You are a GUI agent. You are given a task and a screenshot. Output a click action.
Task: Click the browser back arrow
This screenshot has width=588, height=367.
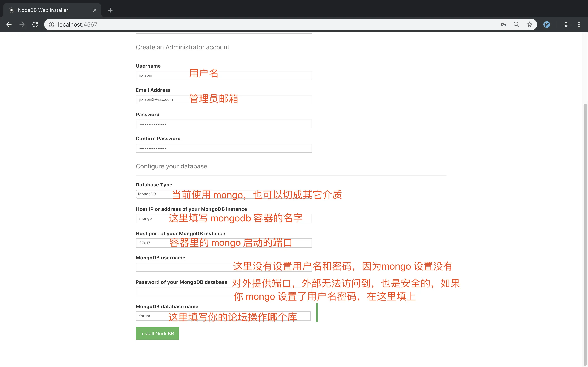coord(9,24)
